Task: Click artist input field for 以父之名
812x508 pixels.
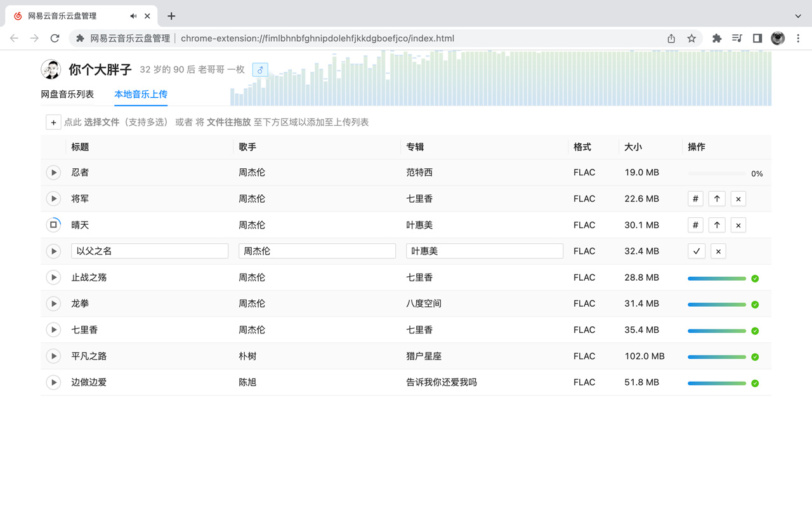Action: (x=317, y=251)
